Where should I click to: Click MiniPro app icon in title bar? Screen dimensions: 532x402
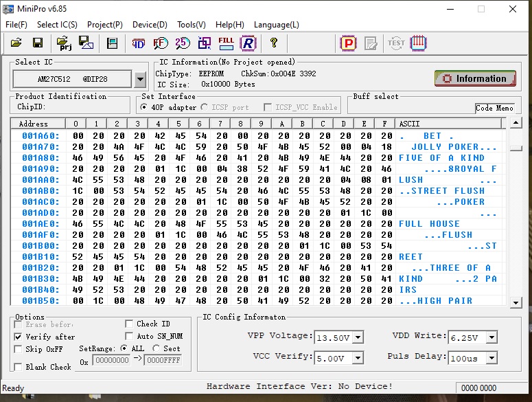pos(8,9)
